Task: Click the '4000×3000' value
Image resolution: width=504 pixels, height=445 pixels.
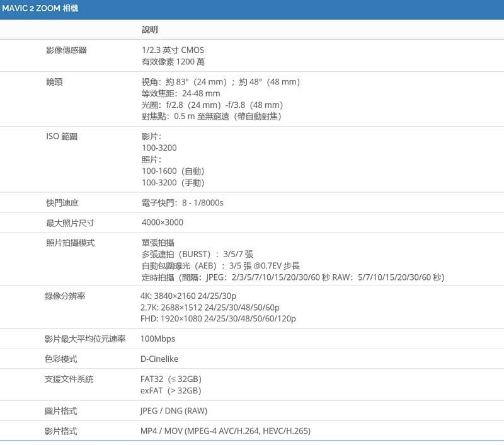Action: tap(163, 222)
